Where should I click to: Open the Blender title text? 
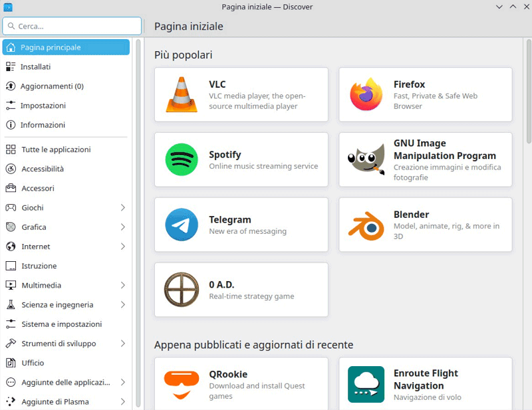[411, 215]
